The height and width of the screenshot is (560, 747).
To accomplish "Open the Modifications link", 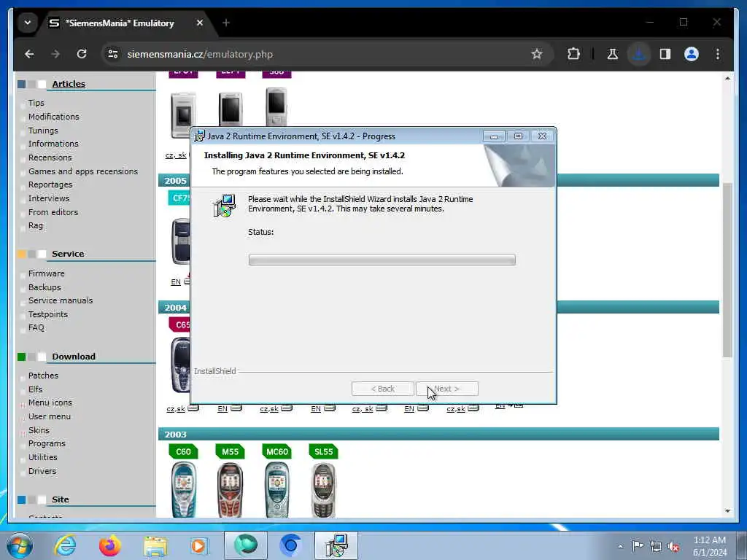I will coord(54,117).
